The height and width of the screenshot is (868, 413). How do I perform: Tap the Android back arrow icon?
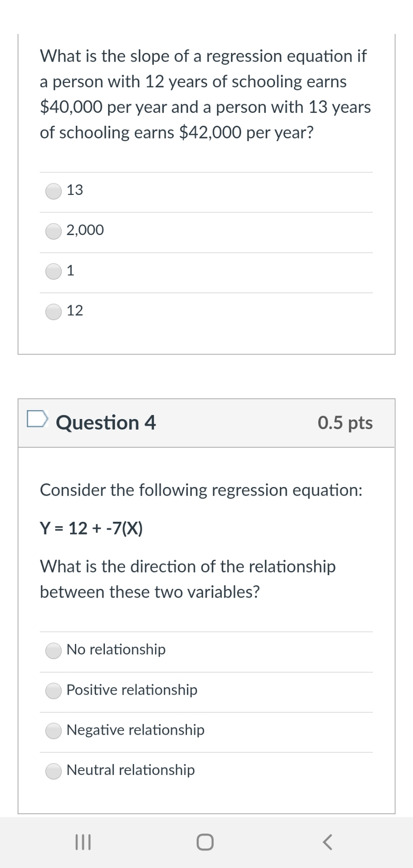point(327,842)
